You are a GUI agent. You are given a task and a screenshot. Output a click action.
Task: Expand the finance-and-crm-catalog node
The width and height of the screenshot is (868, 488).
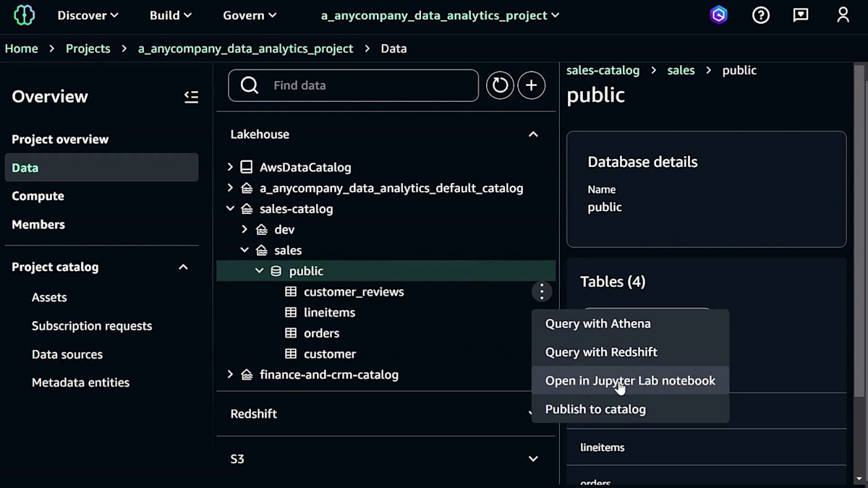click(230, 374)
